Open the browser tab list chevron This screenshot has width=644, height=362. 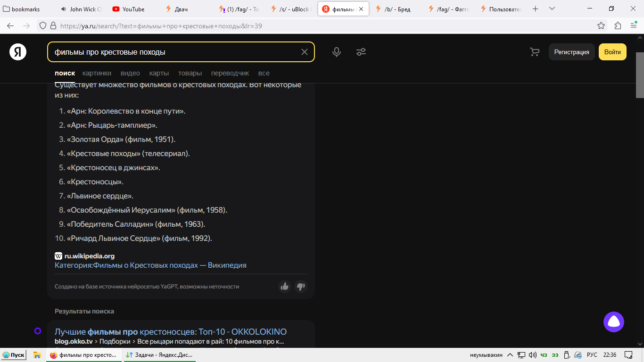(x=552, y=8)
